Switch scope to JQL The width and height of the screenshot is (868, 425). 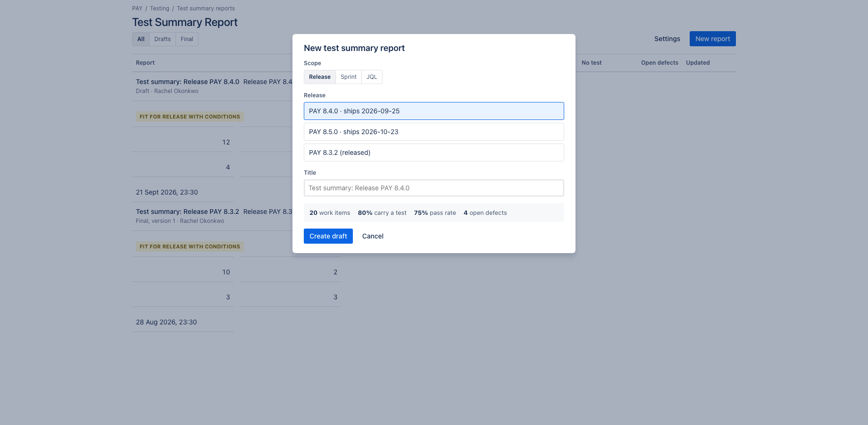tap(372, 77)
